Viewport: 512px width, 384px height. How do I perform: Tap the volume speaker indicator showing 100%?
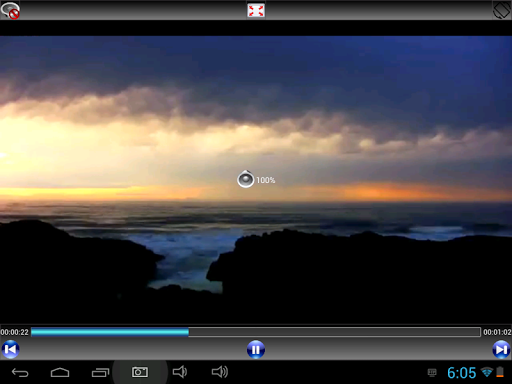tap(246, 179)
